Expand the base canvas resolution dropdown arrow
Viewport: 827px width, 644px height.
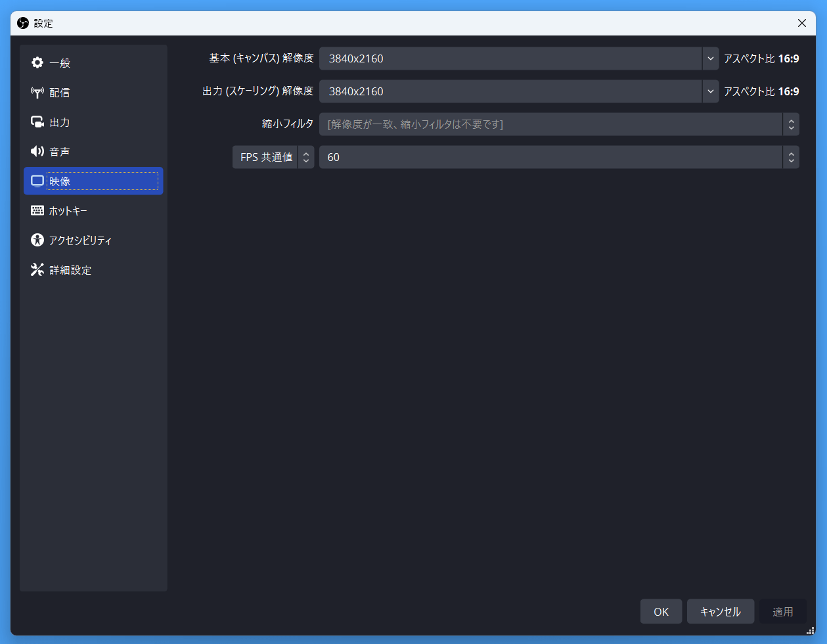point(710,58)
